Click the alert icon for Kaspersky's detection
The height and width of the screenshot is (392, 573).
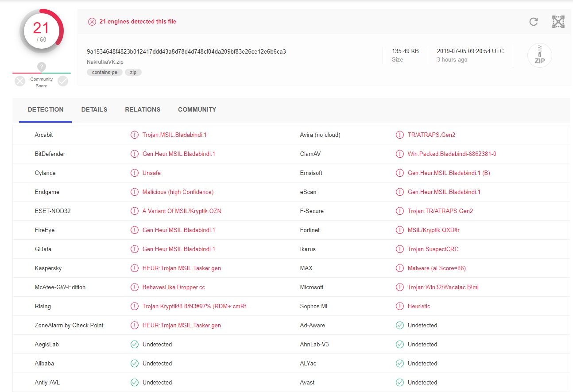(x=135, y=268)
